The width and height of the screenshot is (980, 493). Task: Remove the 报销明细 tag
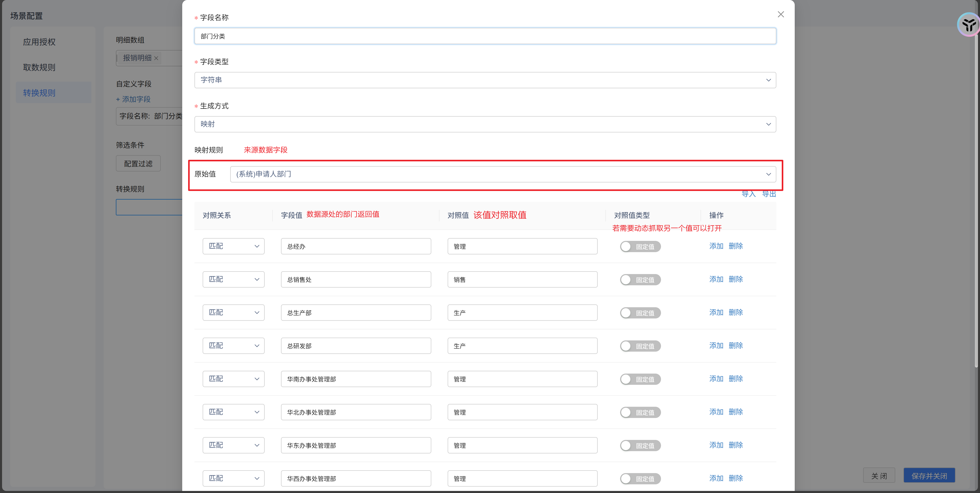coord(156,58)
